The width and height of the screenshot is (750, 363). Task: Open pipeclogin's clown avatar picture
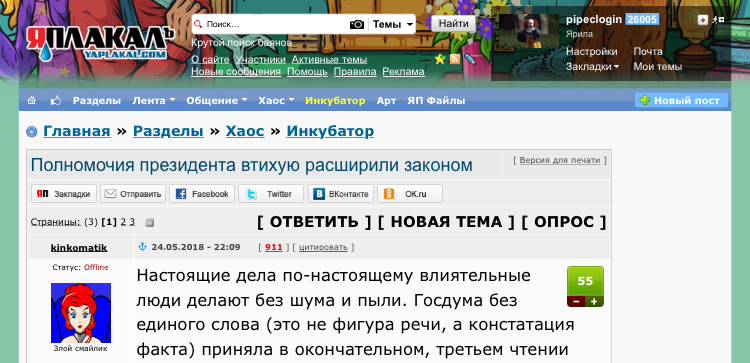pyautogui.click(x=529, y=31)
